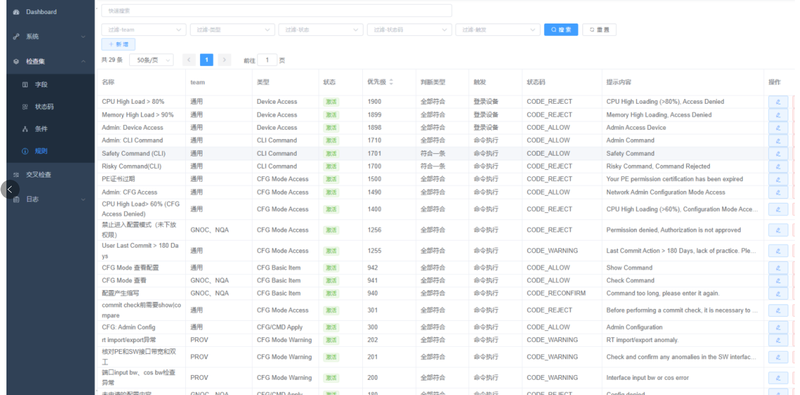The image size is (800, 395).
Task: Click the blue 搜索 button
Action: tap(561, 30)
